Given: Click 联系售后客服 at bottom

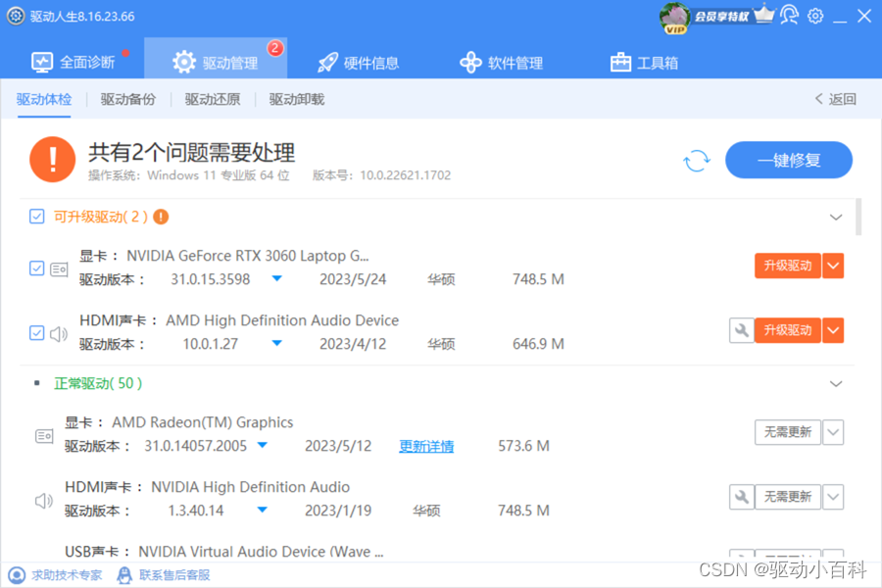Looking at the screenshot, I should [x=164, y=575].
